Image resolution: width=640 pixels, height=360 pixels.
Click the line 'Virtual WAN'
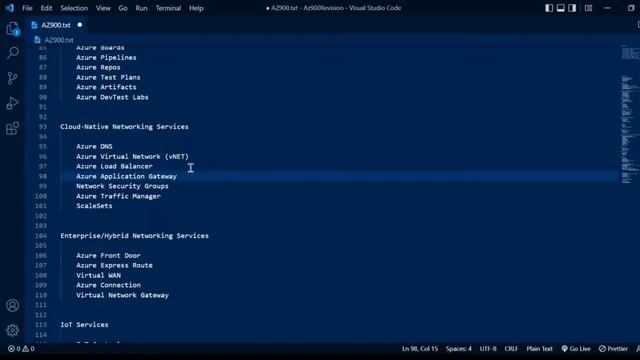click(98, 275)
